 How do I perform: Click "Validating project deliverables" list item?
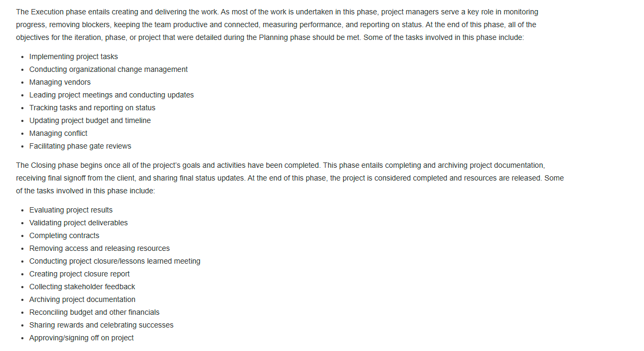(x=78, y=223)
